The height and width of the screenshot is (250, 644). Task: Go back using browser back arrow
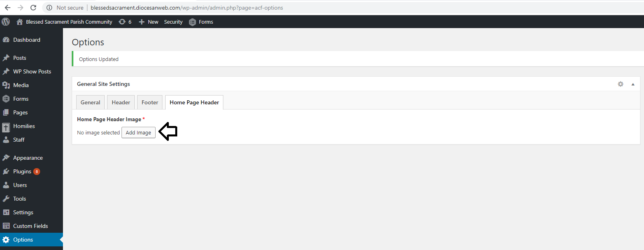click(8, 8)
